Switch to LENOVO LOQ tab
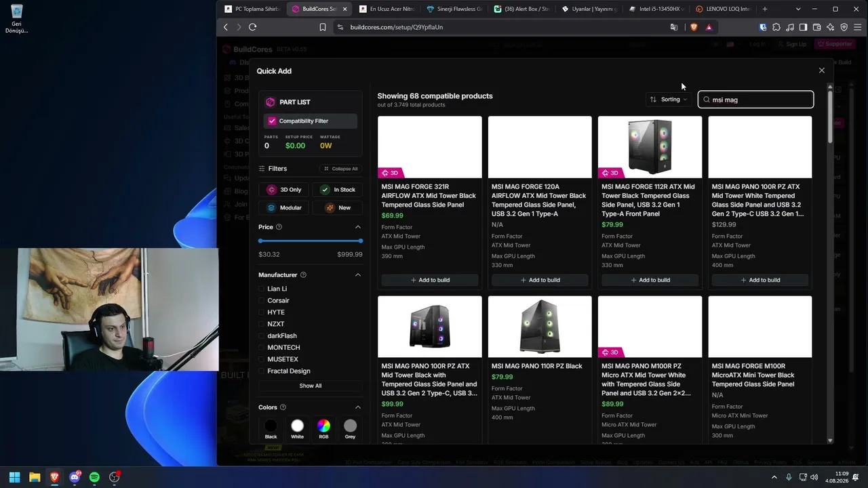868x488 pixels. pos(723,9)
